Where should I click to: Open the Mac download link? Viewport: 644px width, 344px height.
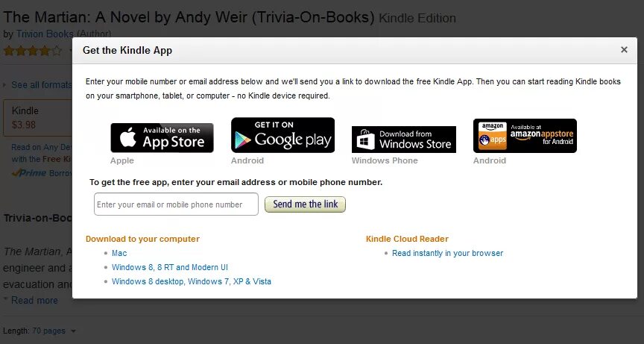coord(119,253)
